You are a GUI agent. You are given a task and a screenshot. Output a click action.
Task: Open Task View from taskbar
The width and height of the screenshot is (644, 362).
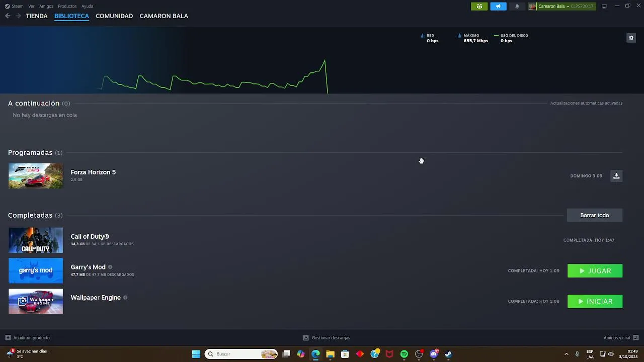pos(286,354)
